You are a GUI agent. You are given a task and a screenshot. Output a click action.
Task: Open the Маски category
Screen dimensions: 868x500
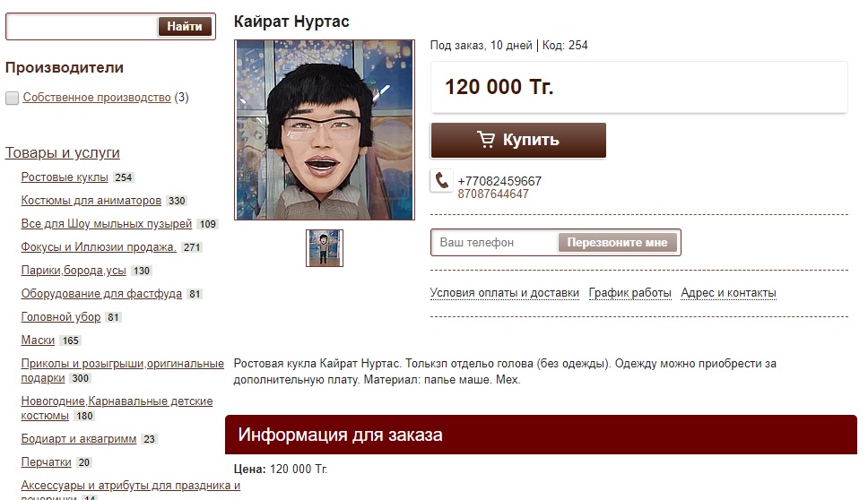point(38,340)
